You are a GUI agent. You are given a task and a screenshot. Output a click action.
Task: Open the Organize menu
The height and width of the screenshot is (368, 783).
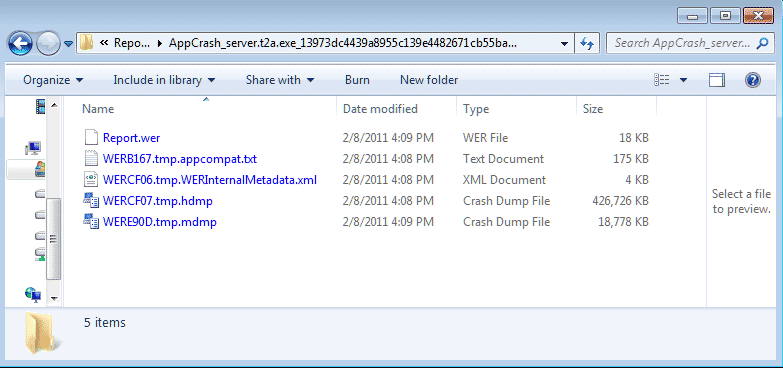pyautogui.click(x=53, y=80)
